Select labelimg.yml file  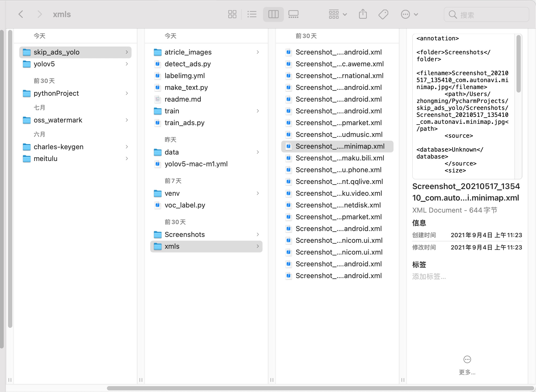[x=206, y=76]
